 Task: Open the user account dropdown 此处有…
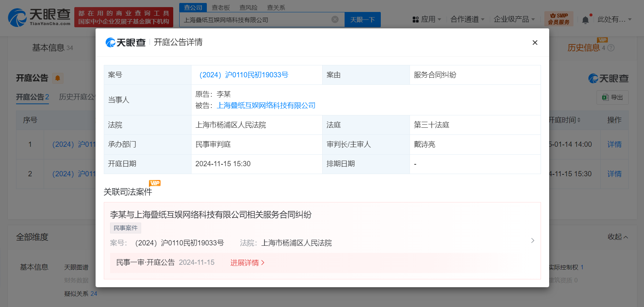[x=614, y=19]
